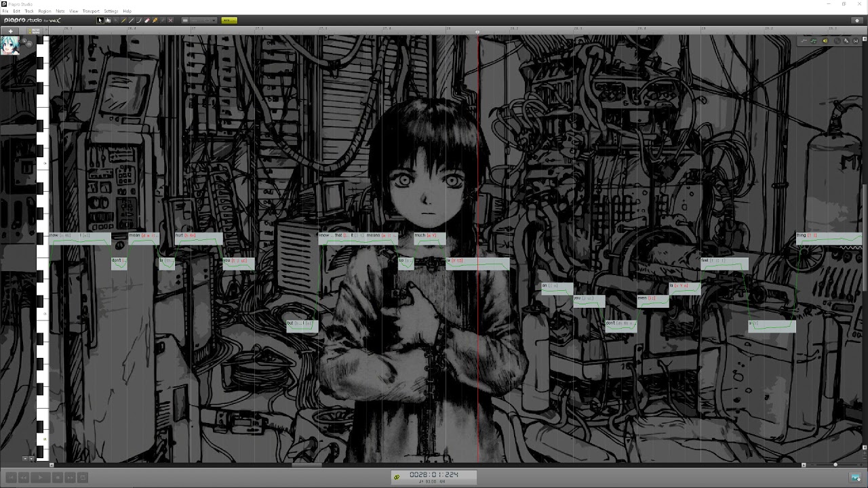This screenshot has width=868, height=488.
Task: Select the line drawing tool
Action: (131, 20)
